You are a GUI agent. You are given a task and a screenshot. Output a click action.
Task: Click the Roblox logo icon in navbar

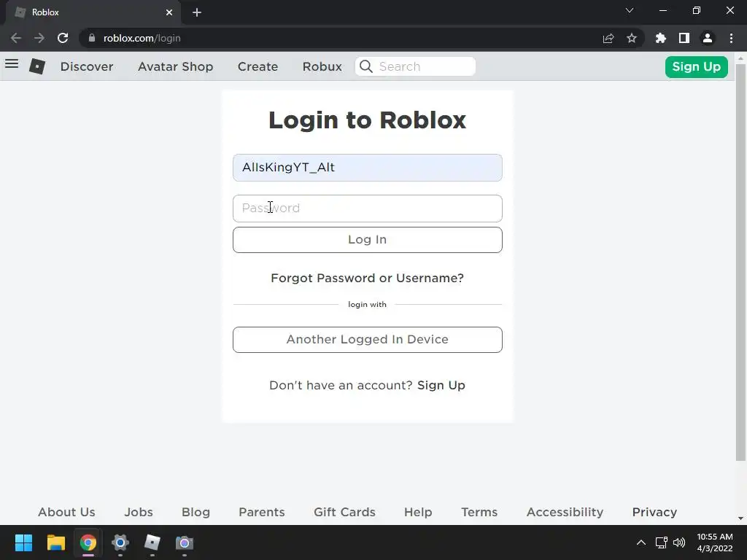point(37,66)
